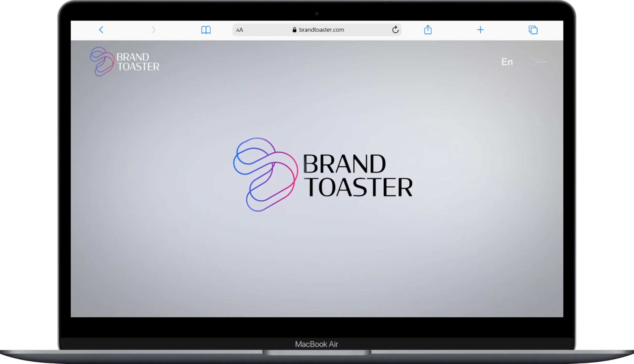This screenshot has width=634, height=364.
Task: Open the bookmarks book icon
Action: click(206, 30)
